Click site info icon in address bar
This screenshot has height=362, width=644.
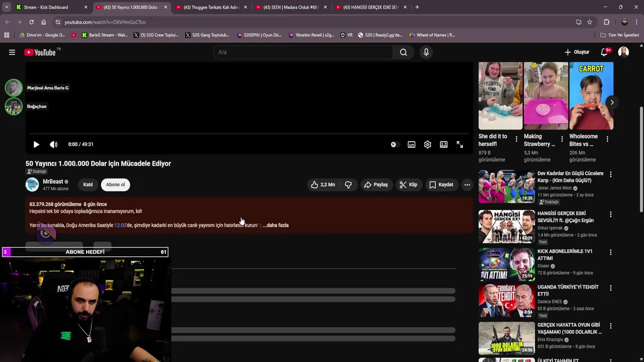(x=58, y=22)
